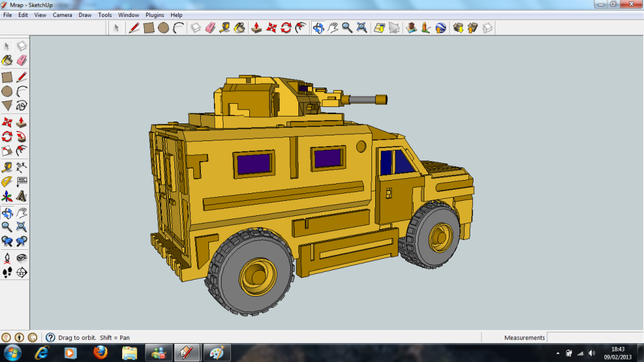Activate Orbit in the left toolset
The width and height of the screenshot is (644, 362).
click(7, 213)
